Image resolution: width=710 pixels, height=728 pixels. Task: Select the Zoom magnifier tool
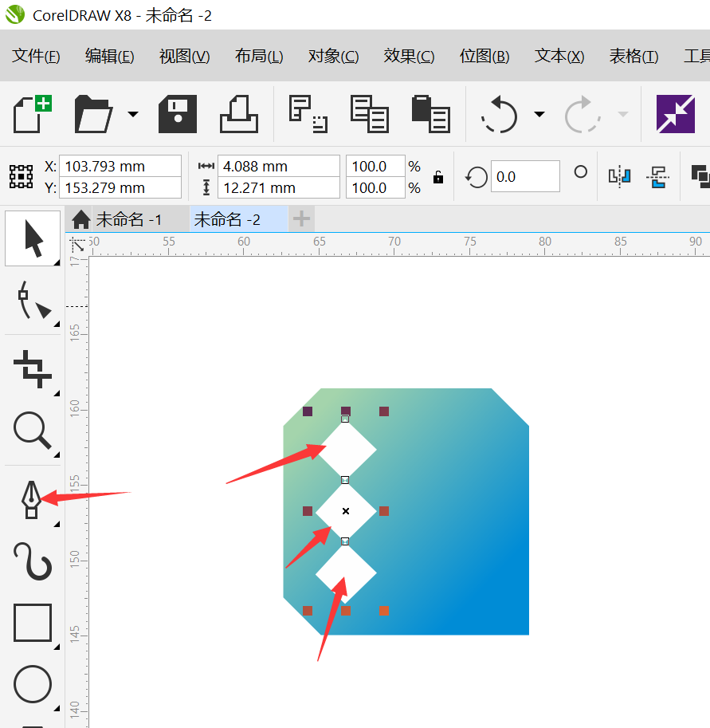click(x=33, y=431)
